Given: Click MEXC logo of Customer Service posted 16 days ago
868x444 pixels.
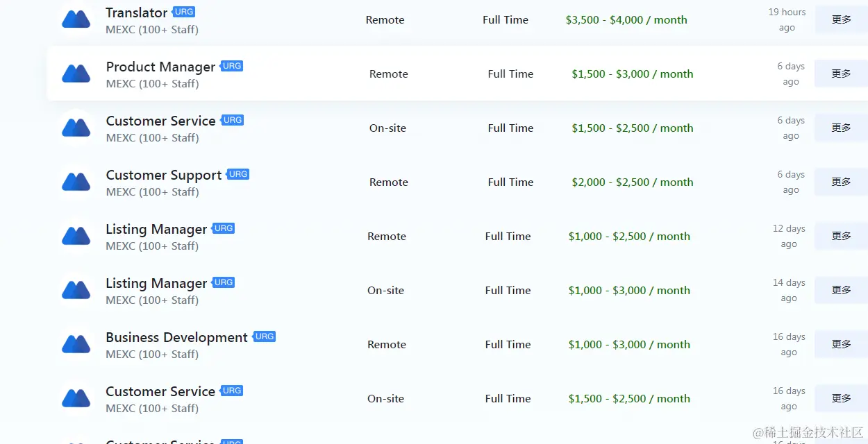Looking at the screenshot, I should (x=76, y=398).
